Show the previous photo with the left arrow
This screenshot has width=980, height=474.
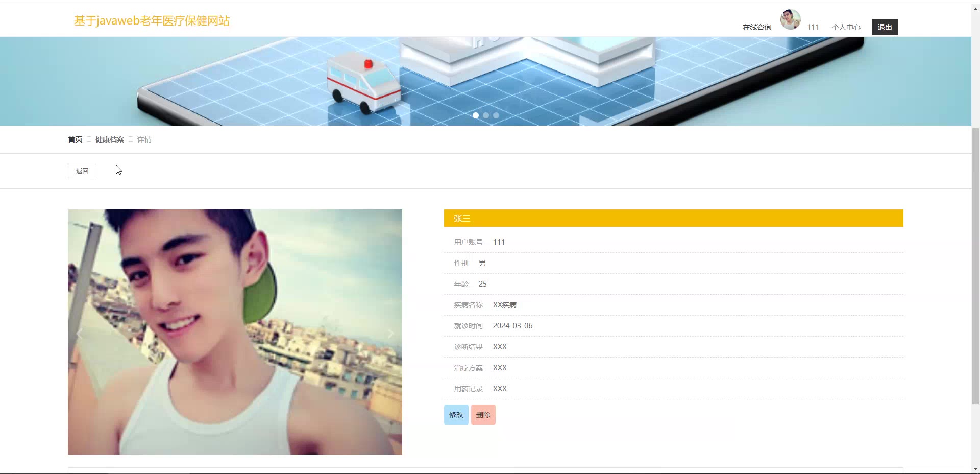(79, 334)
